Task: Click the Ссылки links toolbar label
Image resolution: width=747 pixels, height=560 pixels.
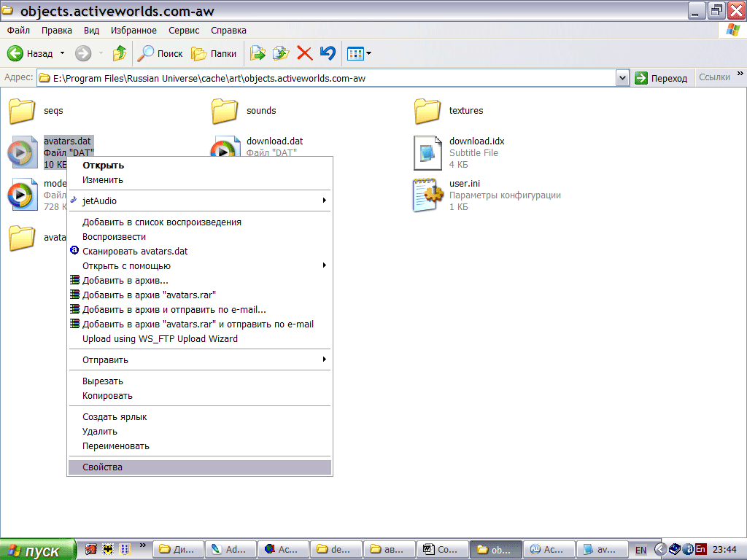Action: tap(714, 77)
